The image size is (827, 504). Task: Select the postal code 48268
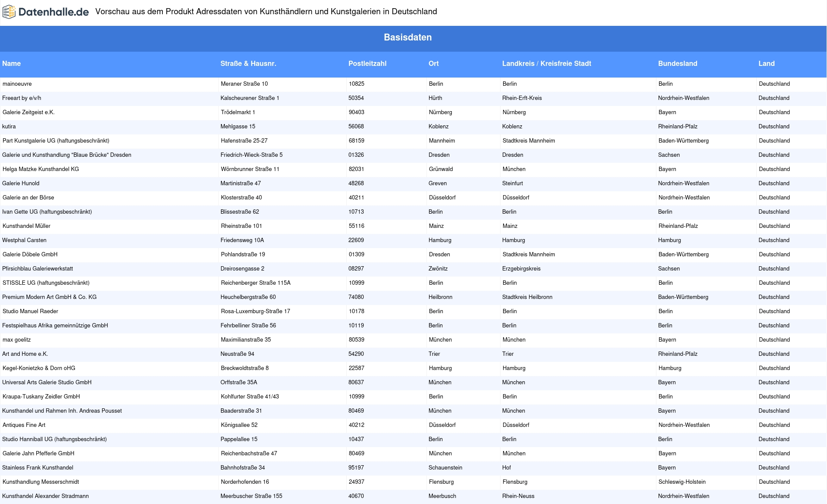pos(356,184)
